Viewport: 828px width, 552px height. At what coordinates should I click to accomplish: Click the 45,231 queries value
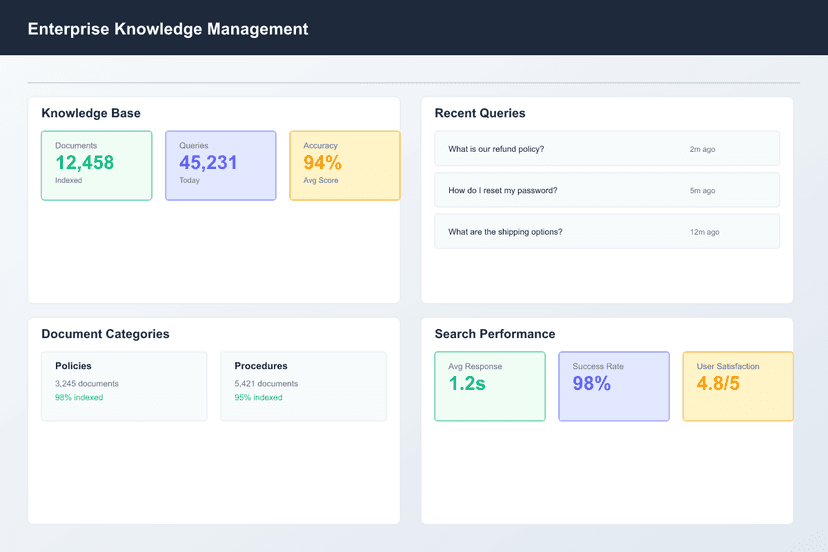tap(208, 163)
